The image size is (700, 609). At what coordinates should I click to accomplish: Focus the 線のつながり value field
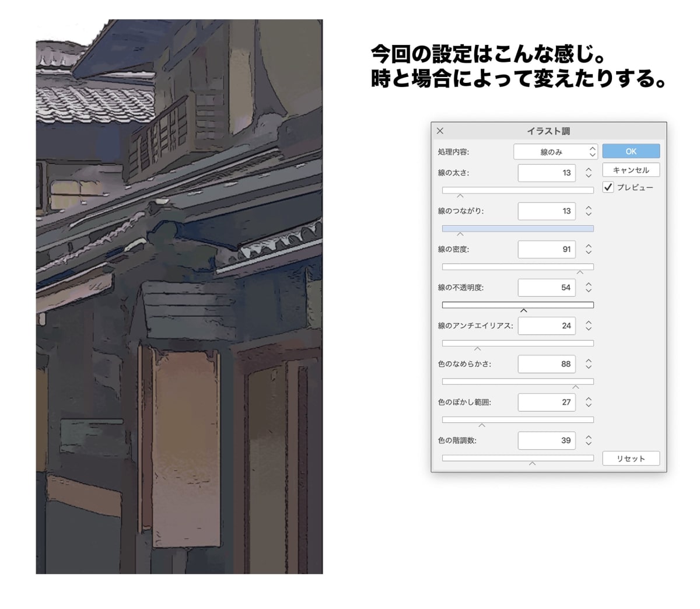click(x=547, y=211)
